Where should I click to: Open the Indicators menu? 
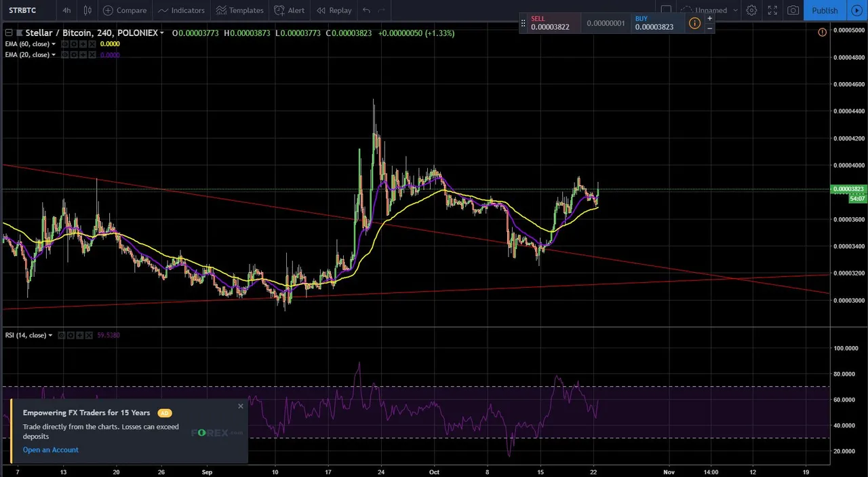182,10
